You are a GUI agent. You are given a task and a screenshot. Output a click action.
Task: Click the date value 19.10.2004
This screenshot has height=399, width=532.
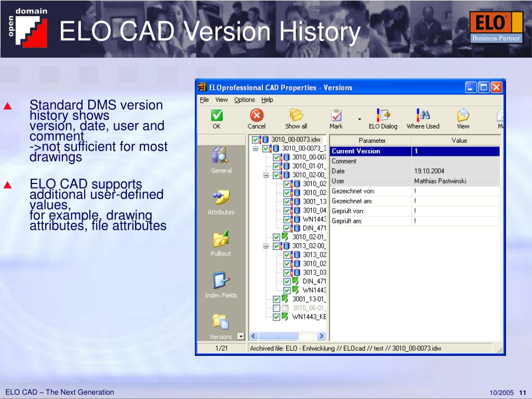pyautogui.click(x=429, y=171)
